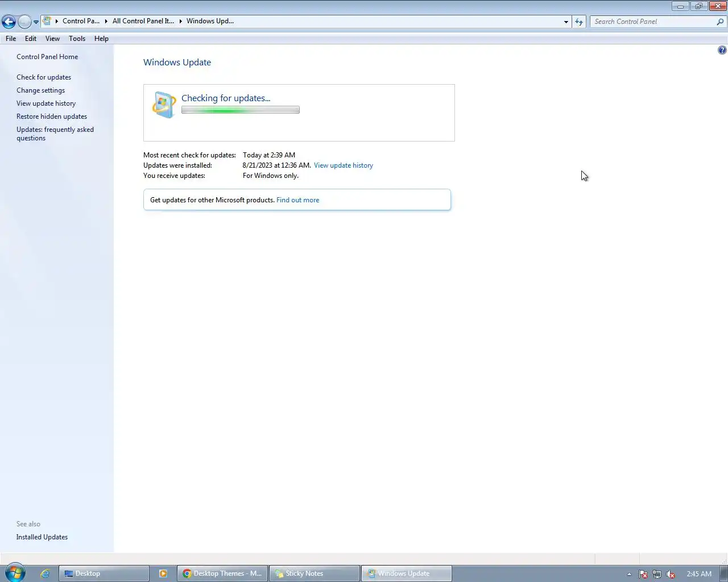
Task: Go back using the Back arrow button
Action: click(9, 22)
